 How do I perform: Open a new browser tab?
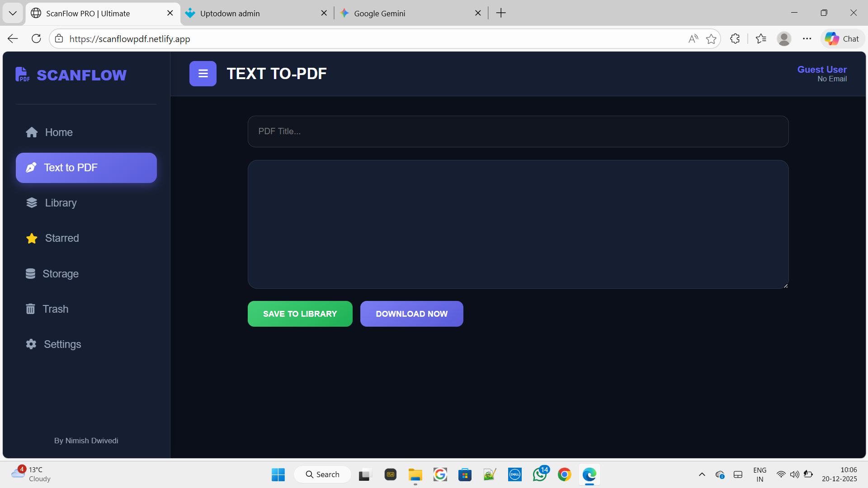[501, 13]
